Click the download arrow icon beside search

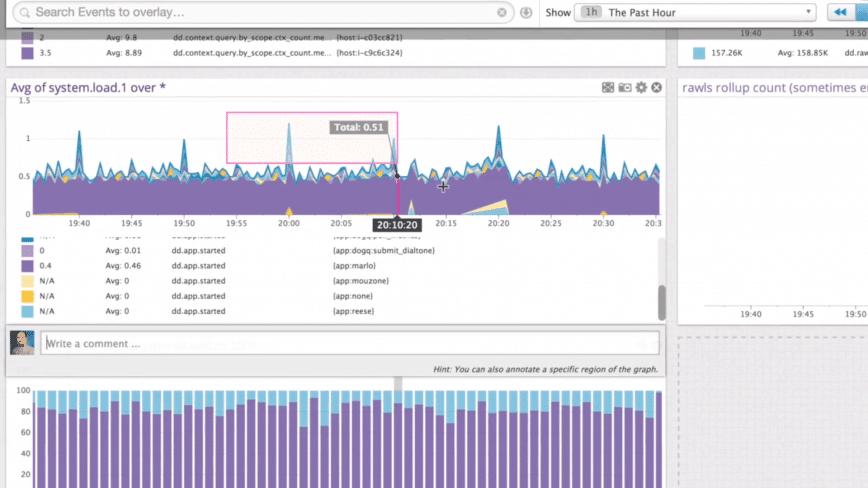[x=526, y=12]
